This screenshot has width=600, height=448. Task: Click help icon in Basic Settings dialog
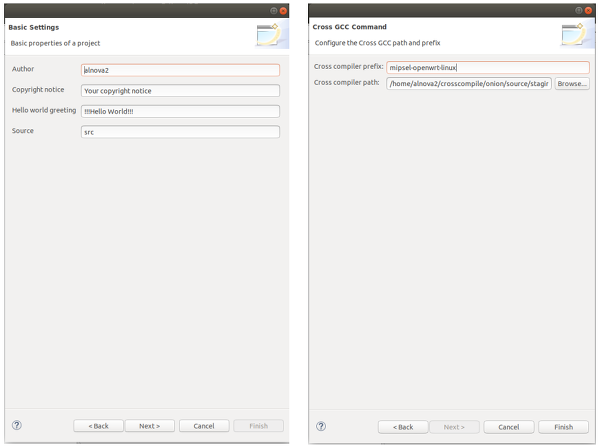click(17, 425)
